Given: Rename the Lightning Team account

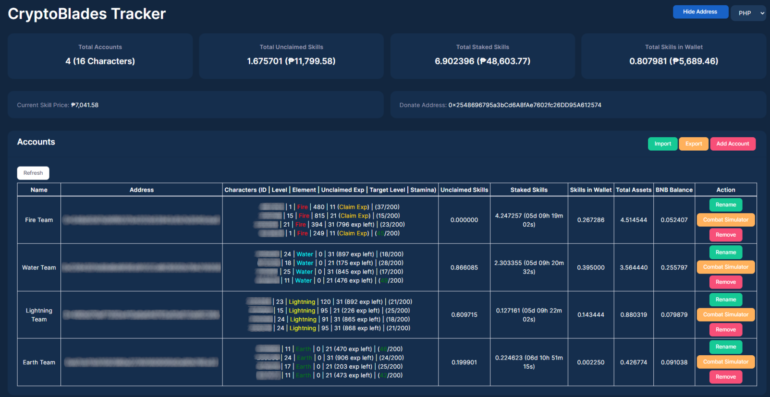Looking at the screenshot, I should (725, 300).
